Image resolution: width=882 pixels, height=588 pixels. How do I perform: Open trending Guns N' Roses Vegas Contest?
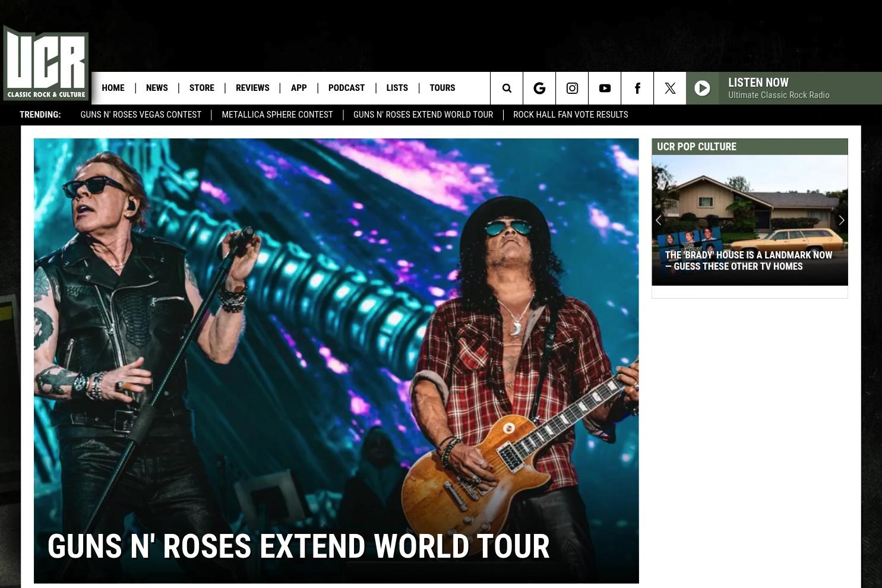tap(141, 115)
